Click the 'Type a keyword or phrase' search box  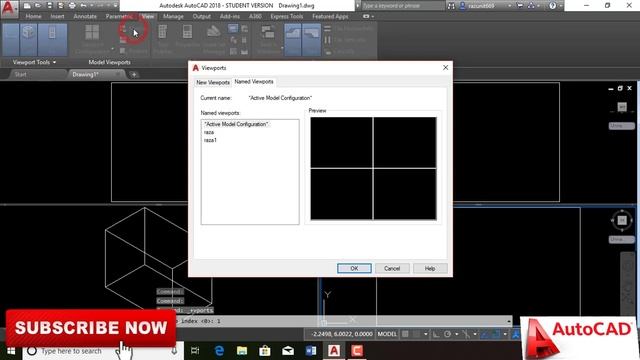pos(402,6)
